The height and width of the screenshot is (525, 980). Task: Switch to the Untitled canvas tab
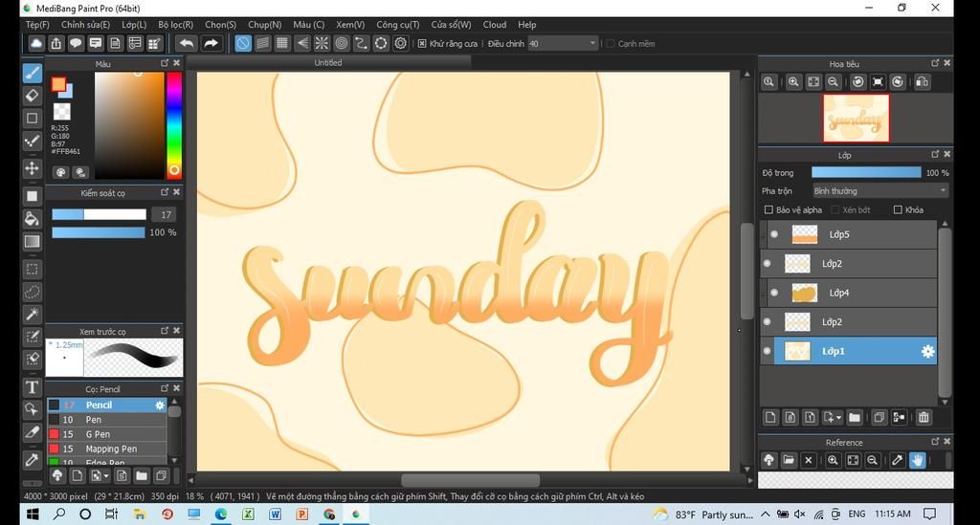[328, 62]
